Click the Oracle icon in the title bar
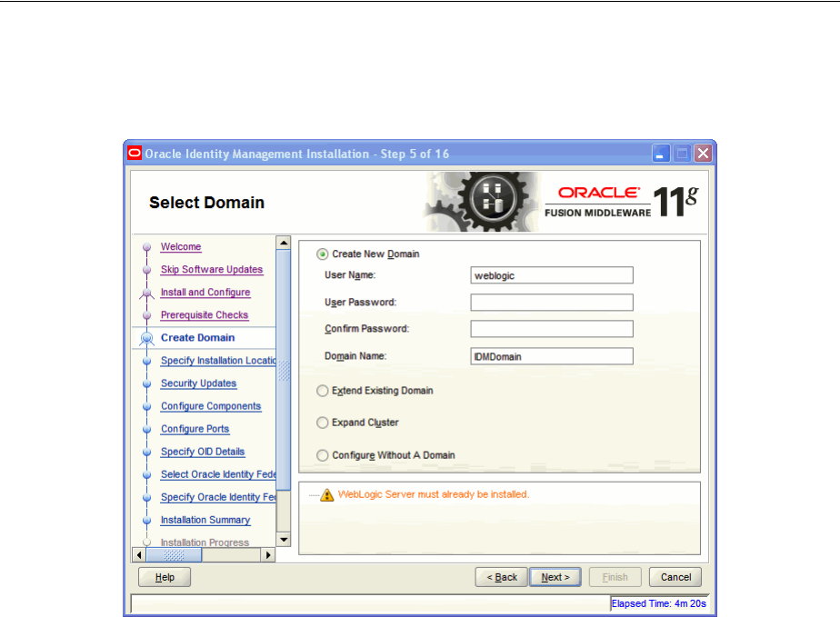The width and height of the screenshot is (840, 617). coord(135,154)
